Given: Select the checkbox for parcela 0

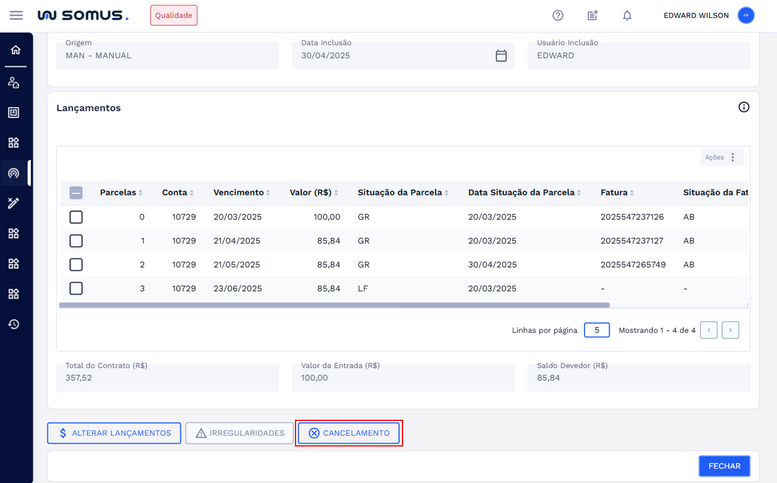Looking at the screenshot, I should [x=76, y=217].
